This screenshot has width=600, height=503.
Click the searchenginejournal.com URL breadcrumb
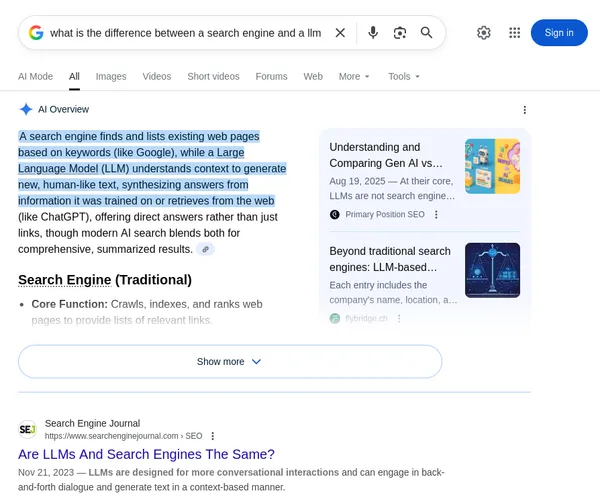tap(123, 436)
